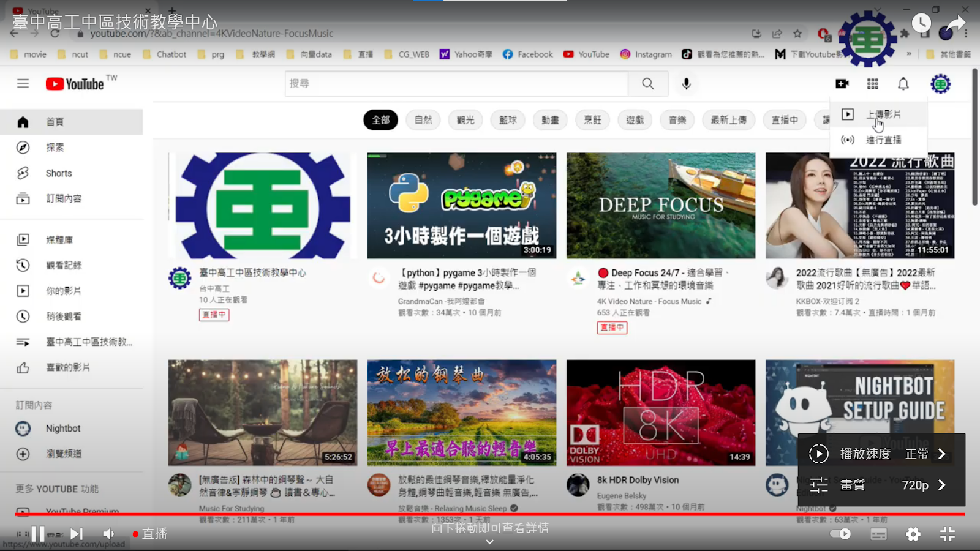Toggle the autoplay switch in player controls
The width and height of the screenshot is (980, 551).
[x=840, y=534]
